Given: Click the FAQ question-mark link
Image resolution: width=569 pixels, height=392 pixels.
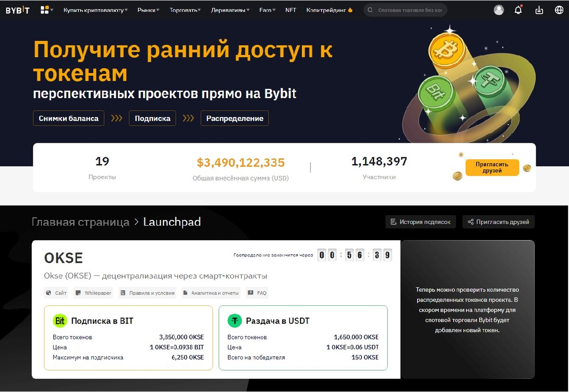Looking at the screenshot, I should [x=257, y=293].
